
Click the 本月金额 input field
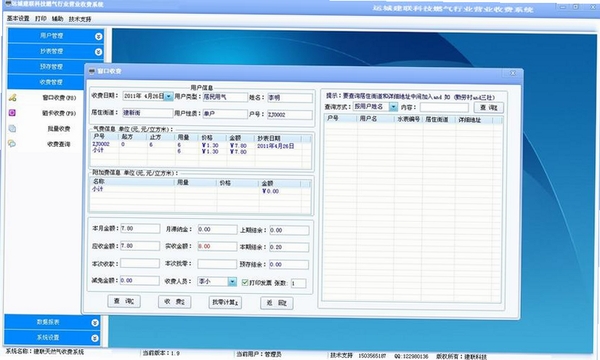click(140, 228)
